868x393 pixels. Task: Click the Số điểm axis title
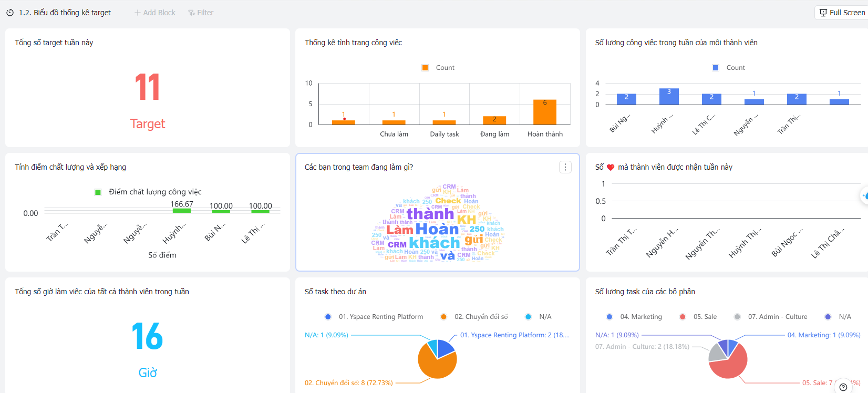tap(162, 255)
